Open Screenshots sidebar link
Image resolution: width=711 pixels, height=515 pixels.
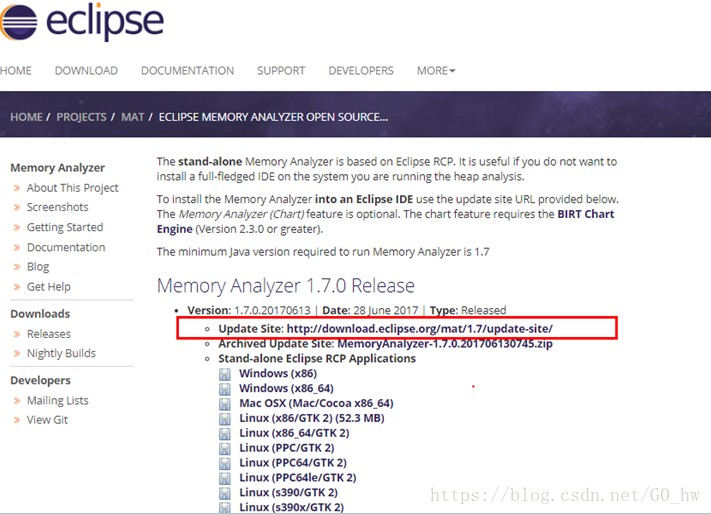tap(58, 207)
